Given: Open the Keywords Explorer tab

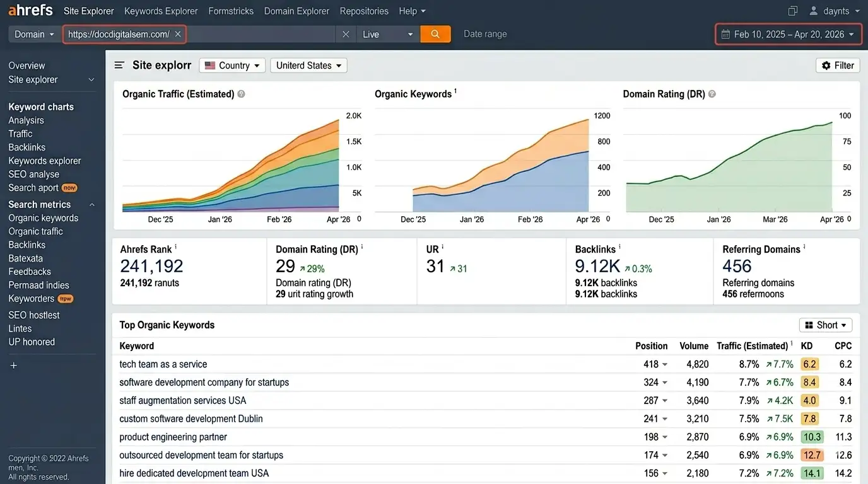Looking at the screenshot, I should [161, 11].
